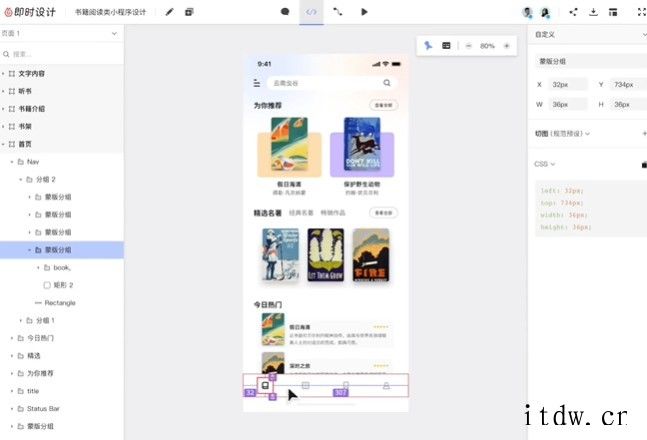Expand the 今日热门 group arrow
Image resolution: width=647 pixels, height=440 pixels.
[12, 338]
